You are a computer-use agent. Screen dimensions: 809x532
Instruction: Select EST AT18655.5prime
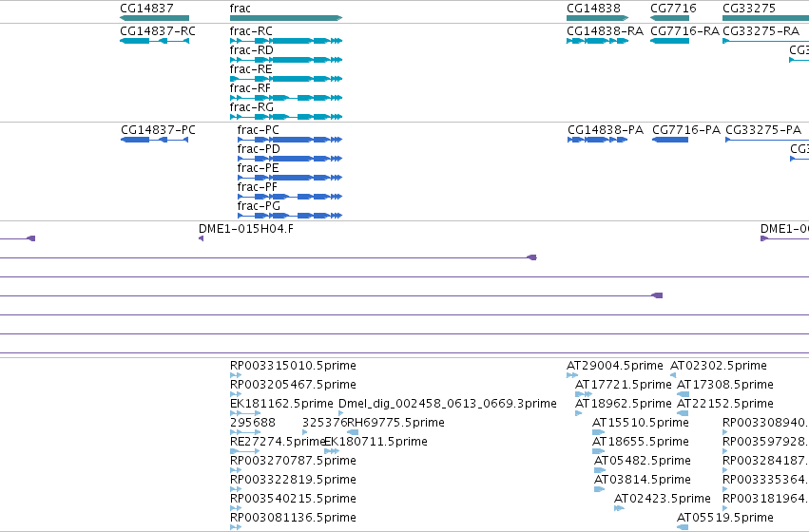coord(599,451)
